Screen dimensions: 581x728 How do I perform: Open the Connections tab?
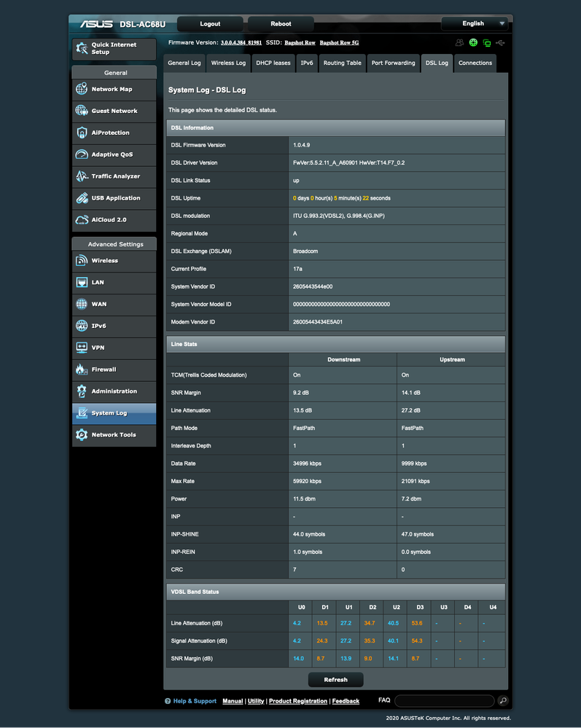coord(475,63)
